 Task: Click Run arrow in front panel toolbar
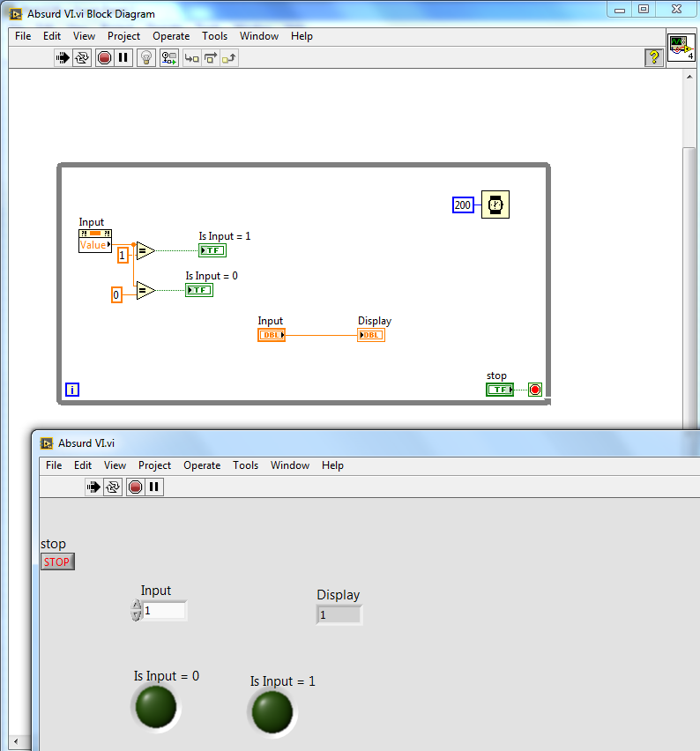pos(93,487)
